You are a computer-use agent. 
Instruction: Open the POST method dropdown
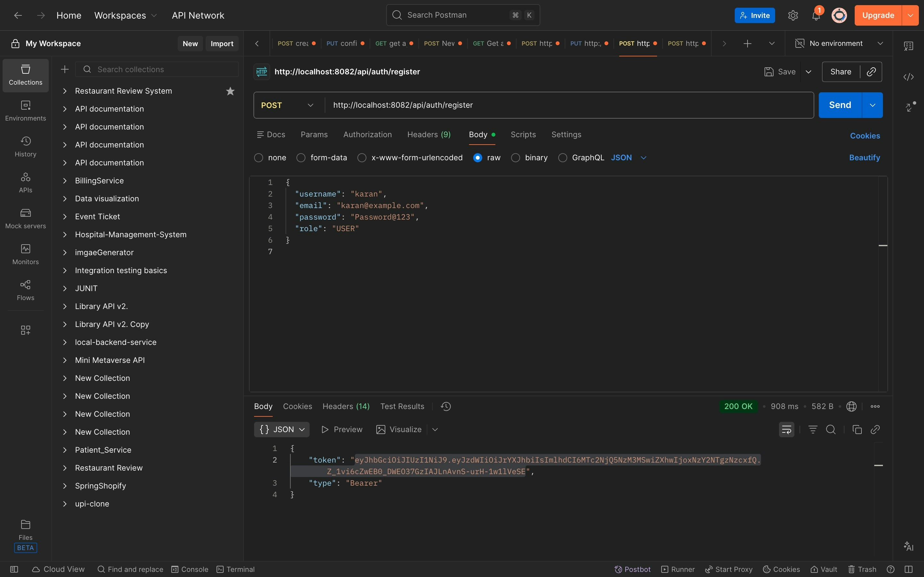[x=287, y=105]
